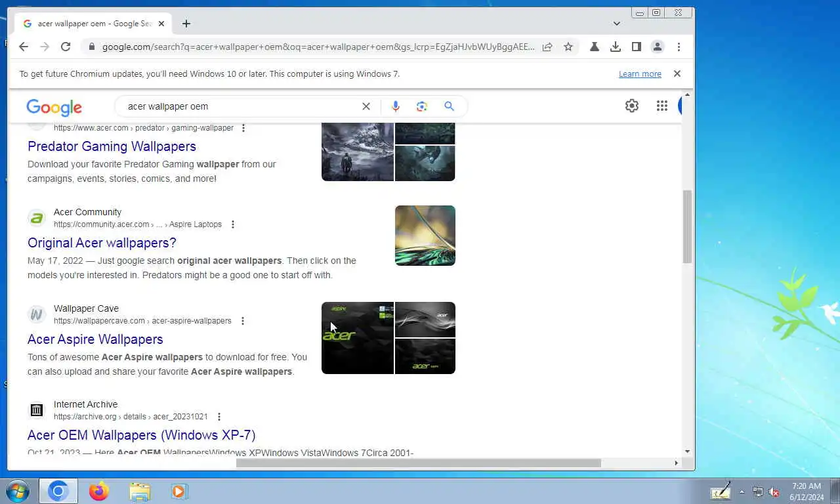840x504 pixels.
Task: View site info padlock icon
Action: 91,47
